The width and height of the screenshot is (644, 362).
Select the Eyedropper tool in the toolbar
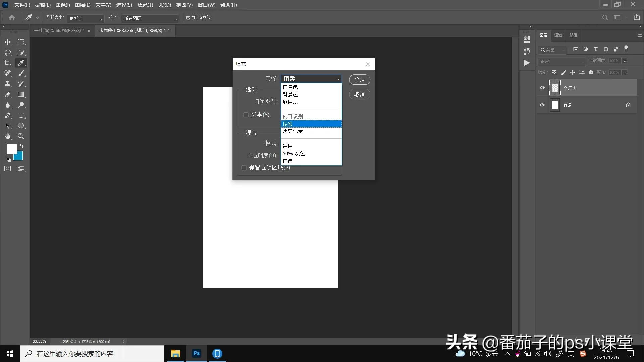click(21, 63)
